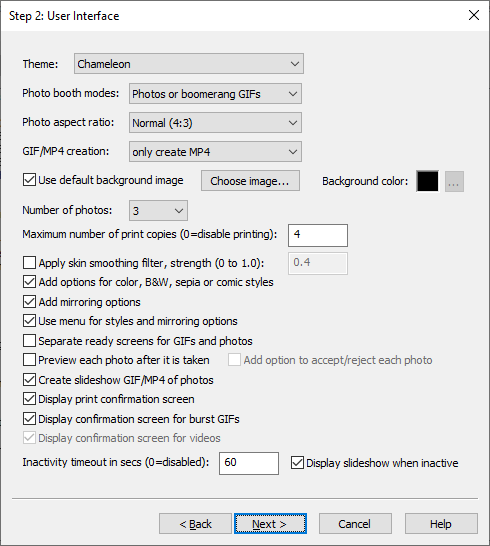
Task: Expand the GIF/MP4 creation dropdown
Action: coord(215,152)
